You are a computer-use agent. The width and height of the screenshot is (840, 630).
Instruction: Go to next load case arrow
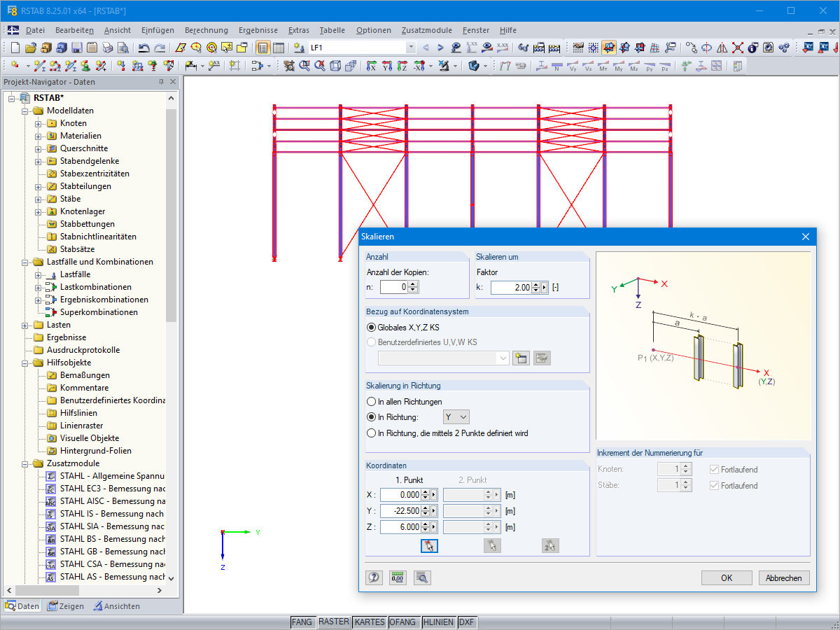click(x=440, y=48)
